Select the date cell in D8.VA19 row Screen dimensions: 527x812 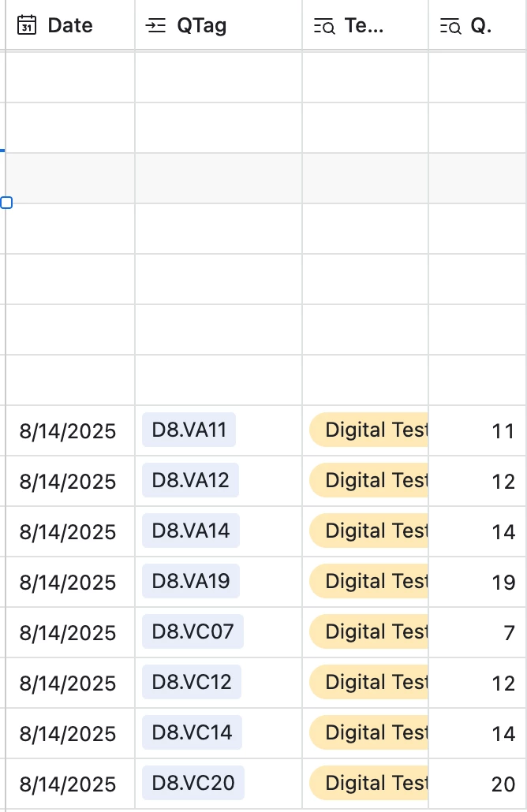click(70, 582)
